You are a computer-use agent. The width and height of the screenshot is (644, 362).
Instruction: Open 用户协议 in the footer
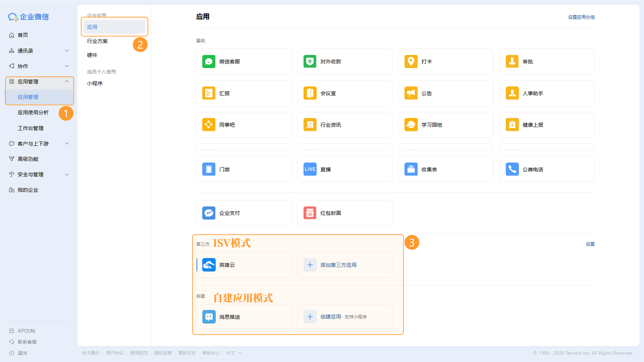(x=115, y=353)
